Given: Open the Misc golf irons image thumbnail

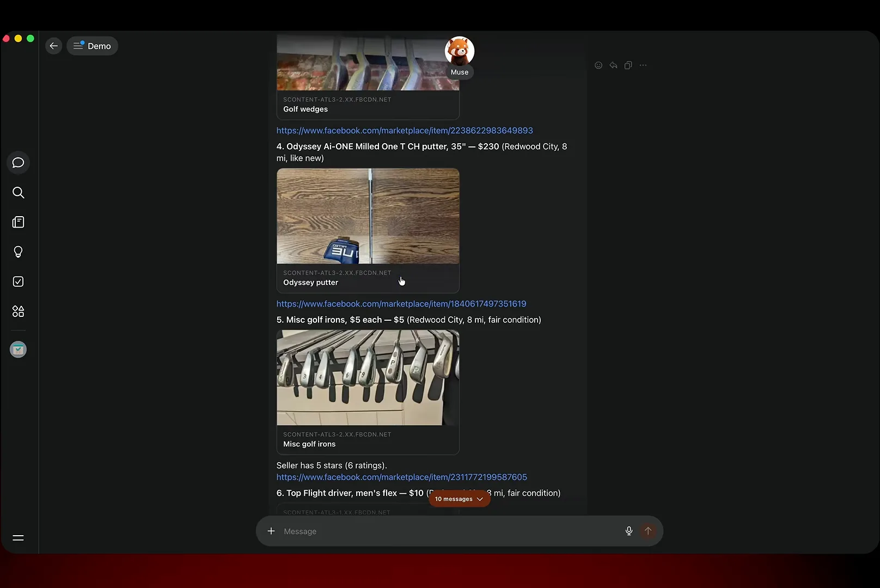Looking at the screenshot, I should pyautogui.click(x=368, y=378).
